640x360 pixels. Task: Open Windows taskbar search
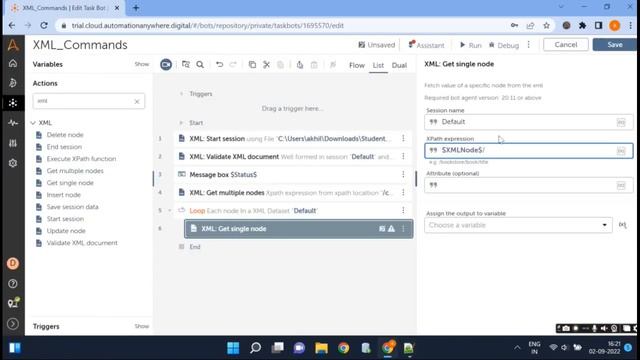[x=256, y=348]
